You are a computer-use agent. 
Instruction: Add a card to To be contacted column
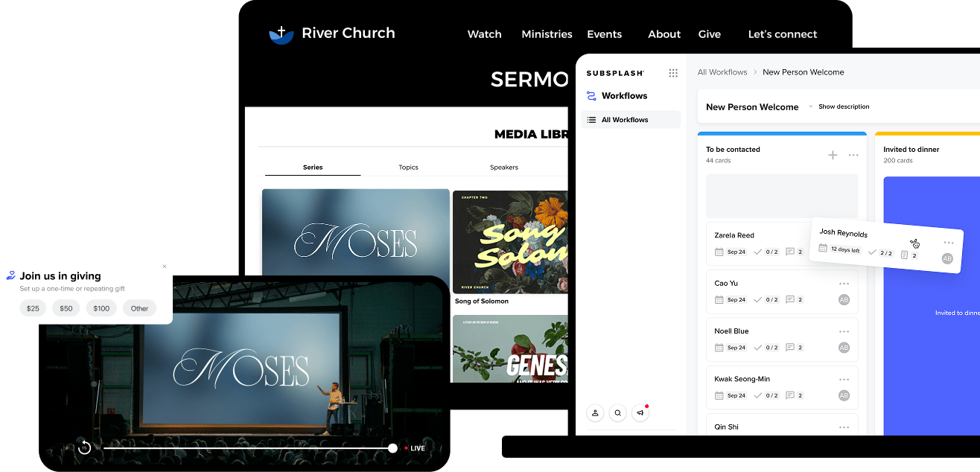833,155
